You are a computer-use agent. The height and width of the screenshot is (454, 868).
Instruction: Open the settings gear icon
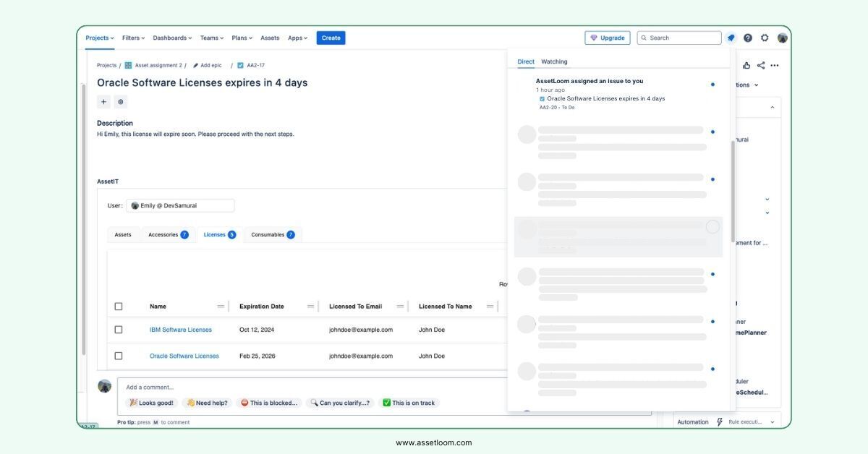pyautogui.click(x=765, y=38)
